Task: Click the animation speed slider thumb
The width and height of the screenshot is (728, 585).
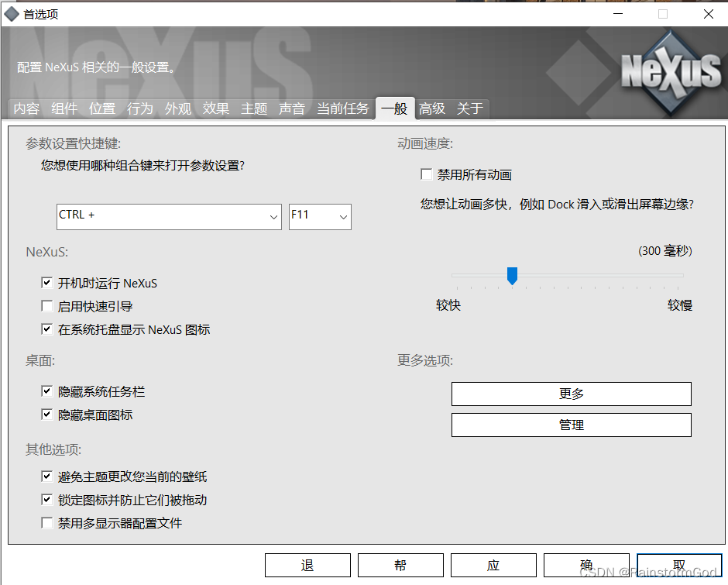Action: tap(512, 276)
